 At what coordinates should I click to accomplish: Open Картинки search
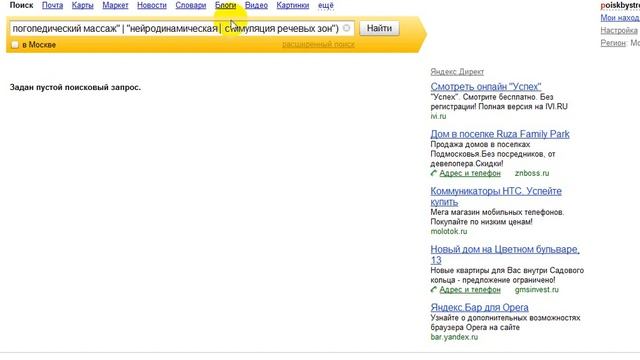[x=293, y=5]
